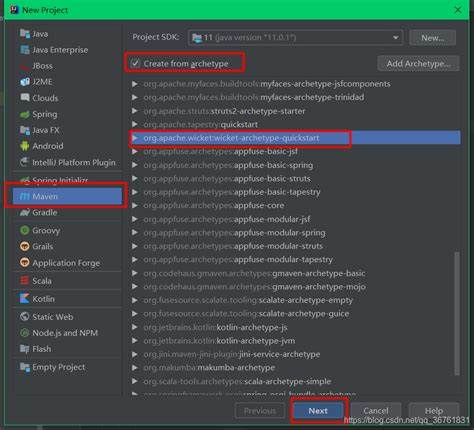Select Kotlin project type label
The height and width of the screenshot is (430, 474).
pyautogui.click(x=43, y=299)
